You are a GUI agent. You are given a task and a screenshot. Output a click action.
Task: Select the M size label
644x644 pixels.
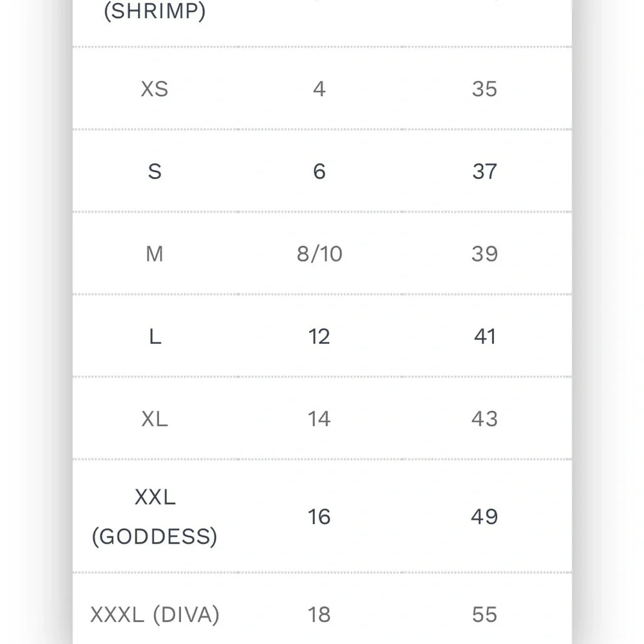coord(155,254)
